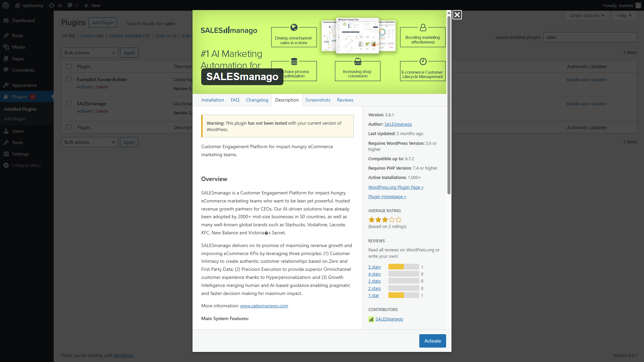Click the Collapse Menu arrow icon
This screenshot has width=644, height=362.
click(x=6, y=165)
